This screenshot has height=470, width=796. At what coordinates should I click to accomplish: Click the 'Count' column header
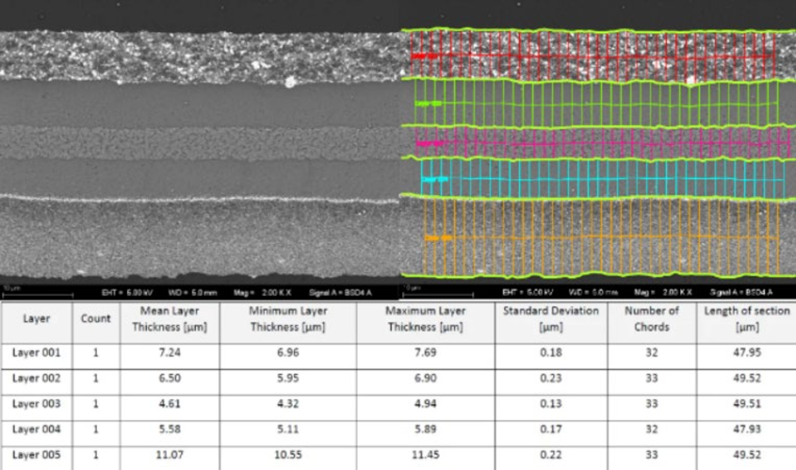coord(95,319)
